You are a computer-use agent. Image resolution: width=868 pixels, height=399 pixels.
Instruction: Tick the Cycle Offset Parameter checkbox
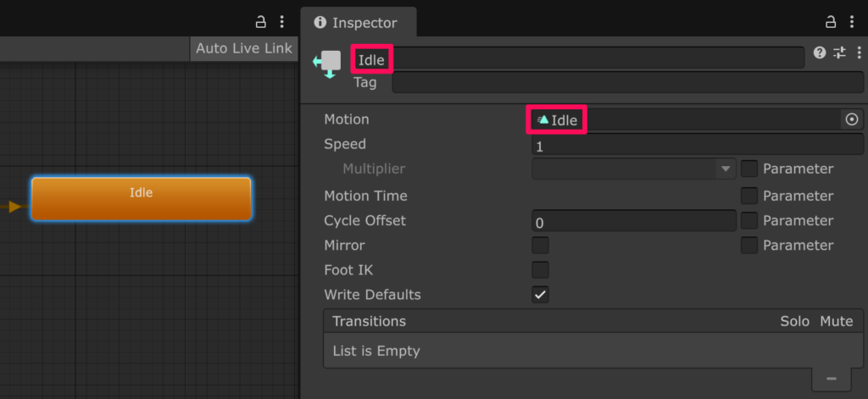click(749, 220)
